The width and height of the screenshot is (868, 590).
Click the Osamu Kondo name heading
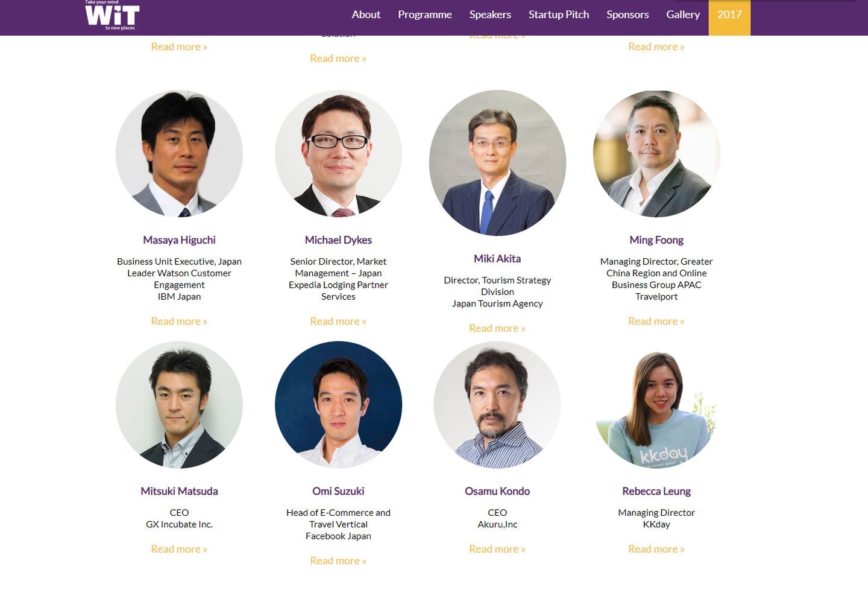[x=497, y=491]
